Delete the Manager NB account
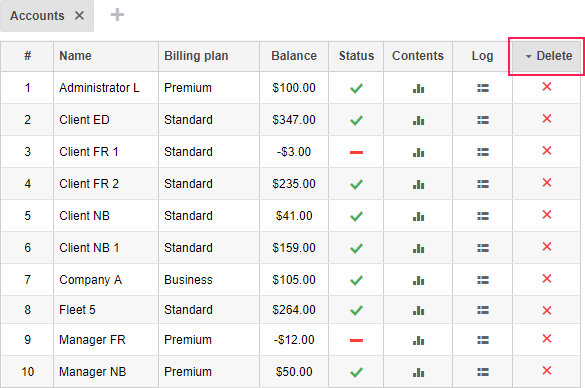Viewport: 585px width, 388px height. pos(547,370)
